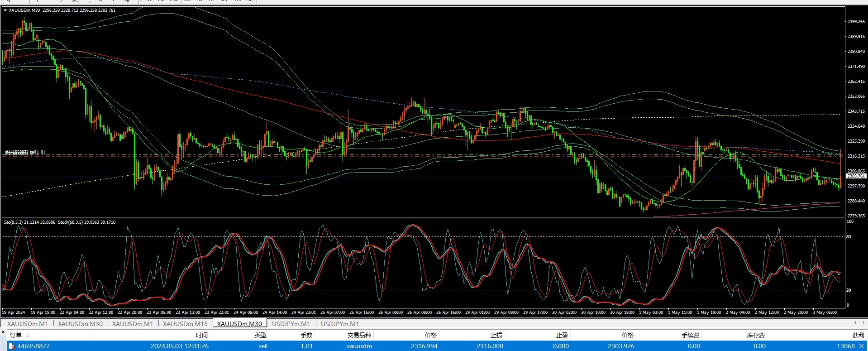Click the 交易品种 column header
Image resolution: width=868 pixels, height=351 pixels.
[x=359, y=335]
